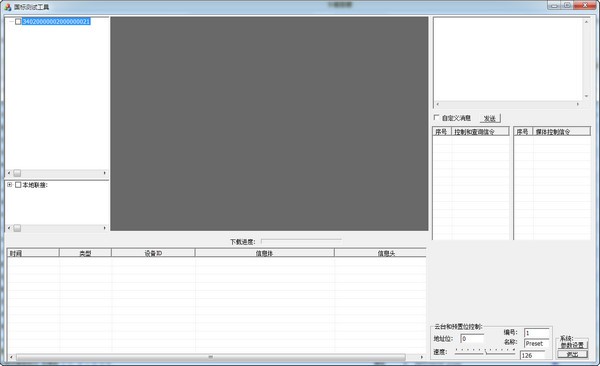Sort the log by 时间 column header
600x366 pixels.
(33, 253)
